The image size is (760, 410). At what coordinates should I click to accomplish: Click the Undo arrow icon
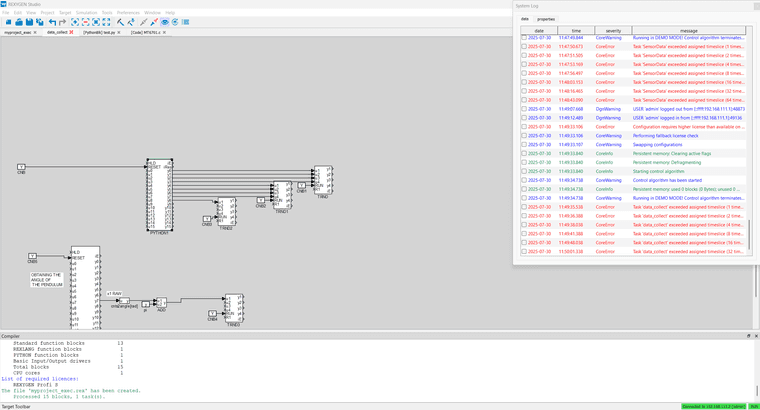52,22
